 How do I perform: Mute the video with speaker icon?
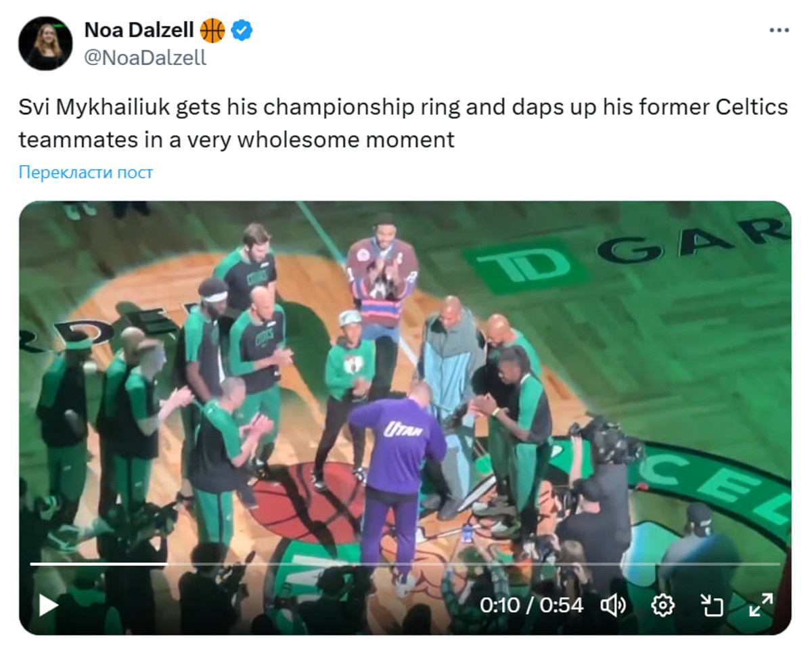pos(613,605)
